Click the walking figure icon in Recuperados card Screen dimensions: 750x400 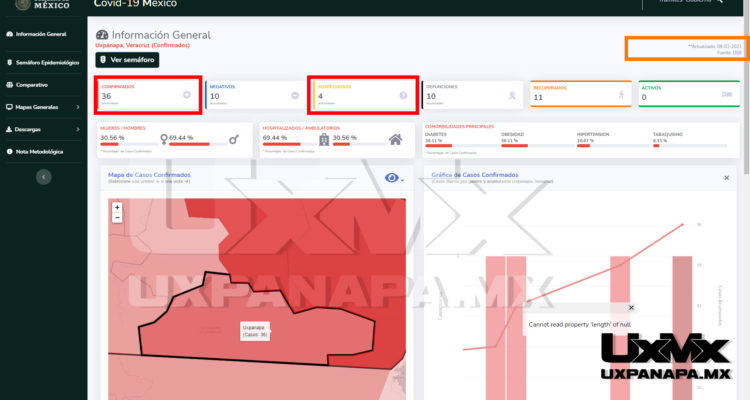621,94
